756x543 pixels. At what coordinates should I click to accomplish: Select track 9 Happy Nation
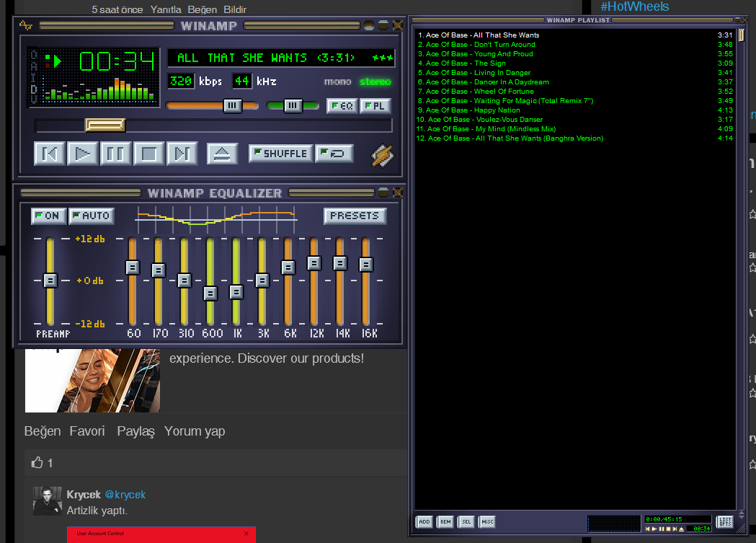[575, 110]
